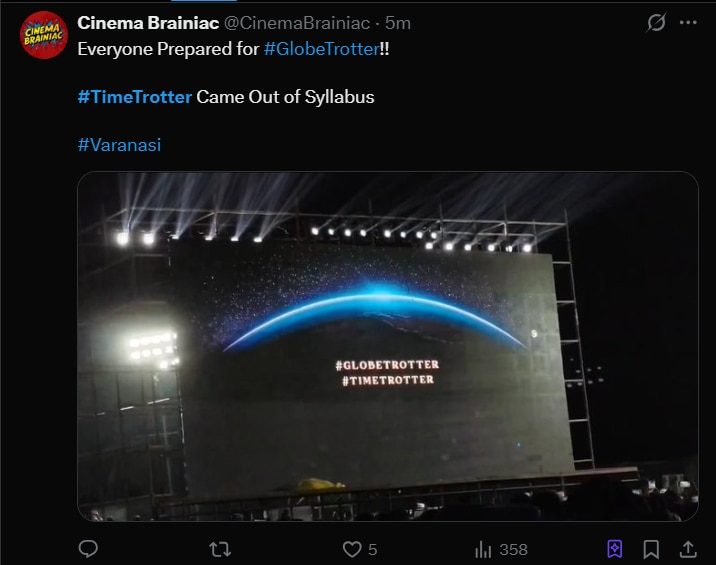This screenshot has height=565, width=716.
Task: Play the stage LED screen video
Action: pos(388,346)
